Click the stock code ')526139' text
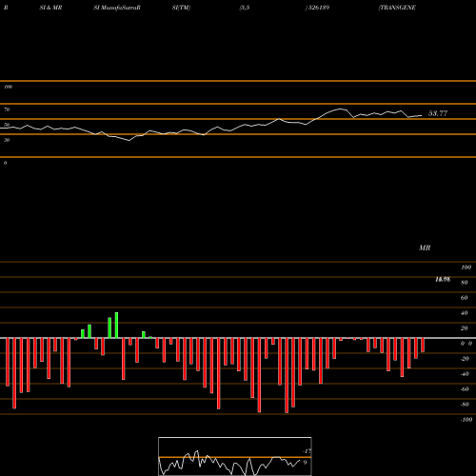Viewport: 476px width, 476px height. 317,8
